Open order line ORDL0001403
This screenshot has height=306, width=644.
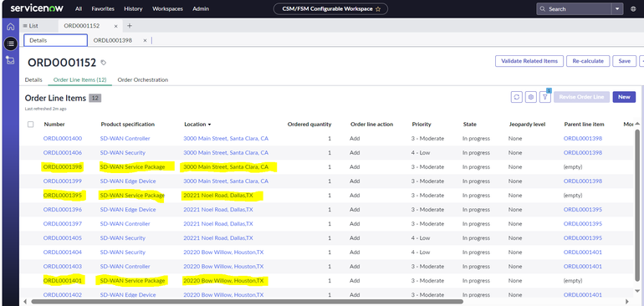point(63,267)
